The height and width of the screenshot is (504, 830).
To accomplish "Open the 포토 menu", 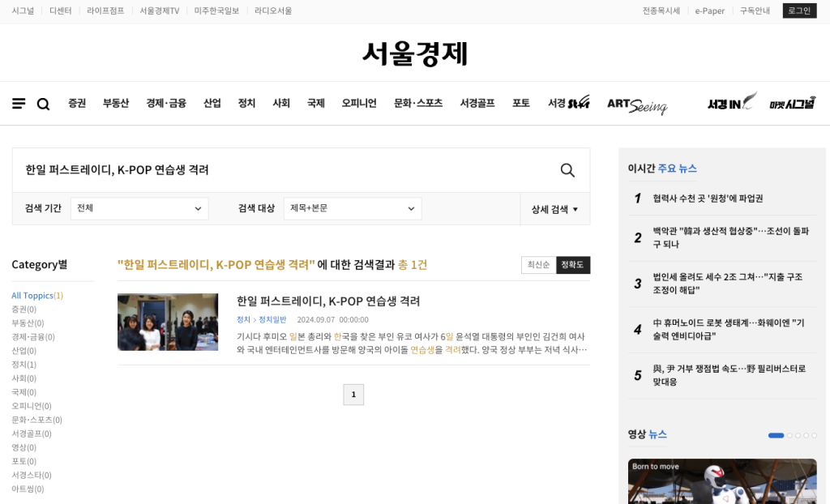I will tap(521, 103).
